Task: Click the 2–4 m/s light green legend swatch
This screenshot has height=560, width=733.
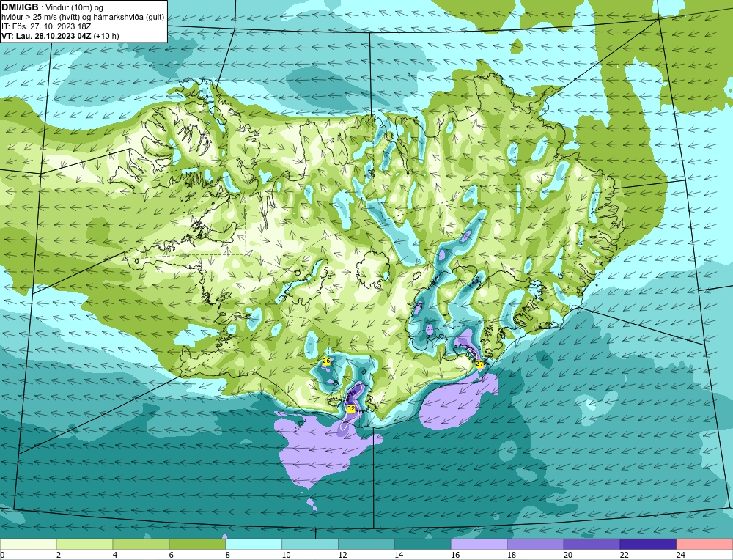Action: 84,545
